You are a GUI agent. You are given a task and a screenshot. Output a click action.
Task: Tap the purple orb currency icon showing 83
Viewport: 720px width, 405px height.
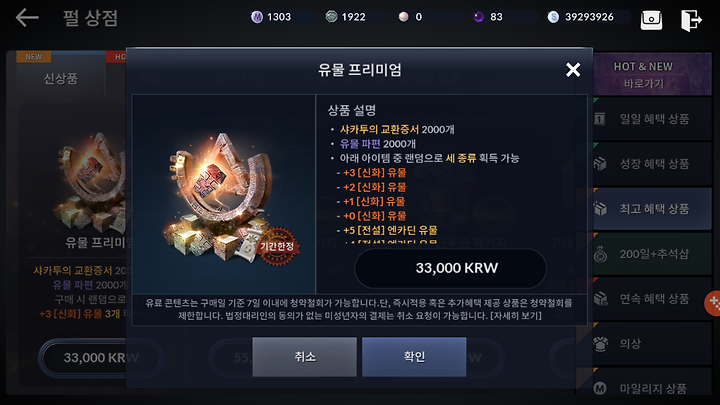(478, 17)
